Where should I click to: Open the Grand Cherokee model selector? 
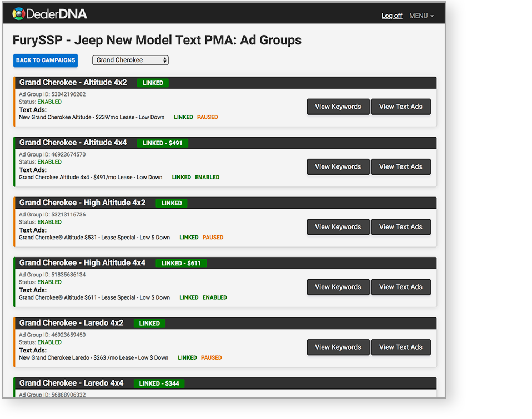click(x=131, y=60)
